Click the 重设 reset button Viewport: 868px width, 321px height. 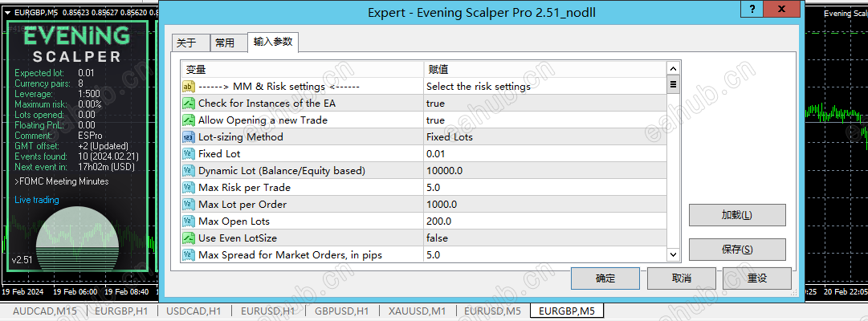tap(756, 278)
